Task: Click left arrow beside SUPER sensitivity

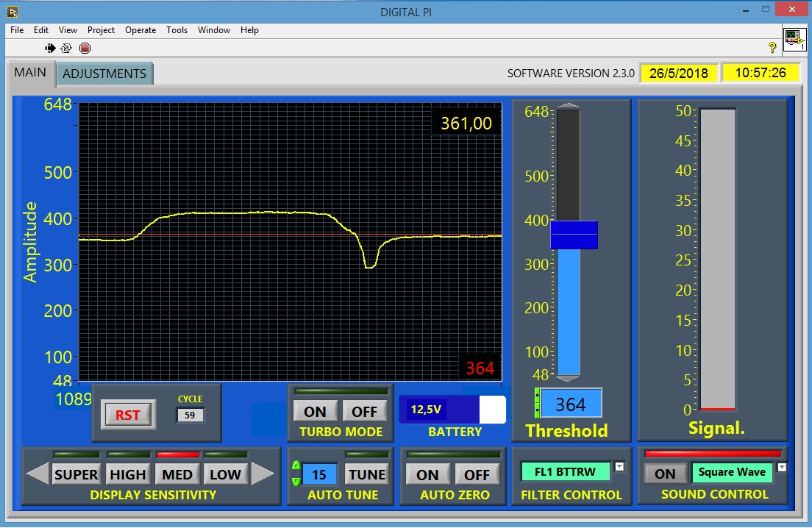Action: 38,474
